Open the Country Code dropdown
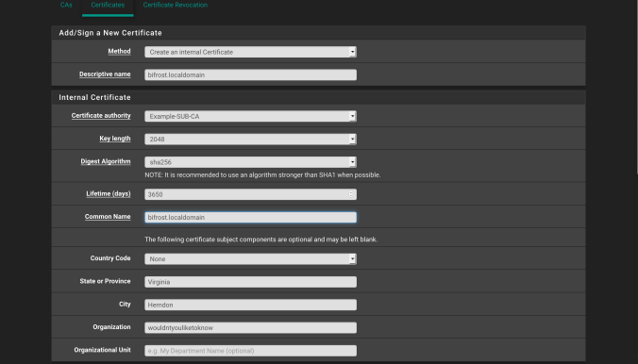This screenshot has height=364, width=638. tap(251, 259)
